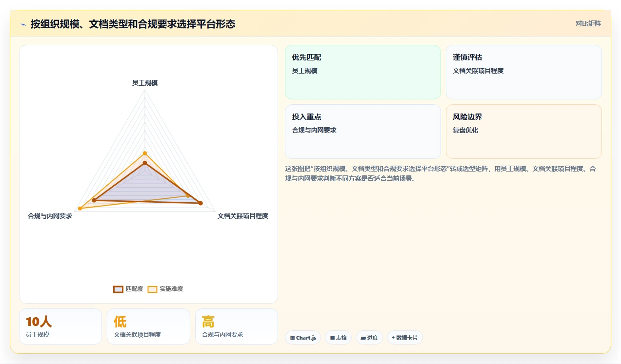Open the 10人 员工规模 stat card
Image resolution: width=621 pixels, height=364 pixels.
click(60, 326)
